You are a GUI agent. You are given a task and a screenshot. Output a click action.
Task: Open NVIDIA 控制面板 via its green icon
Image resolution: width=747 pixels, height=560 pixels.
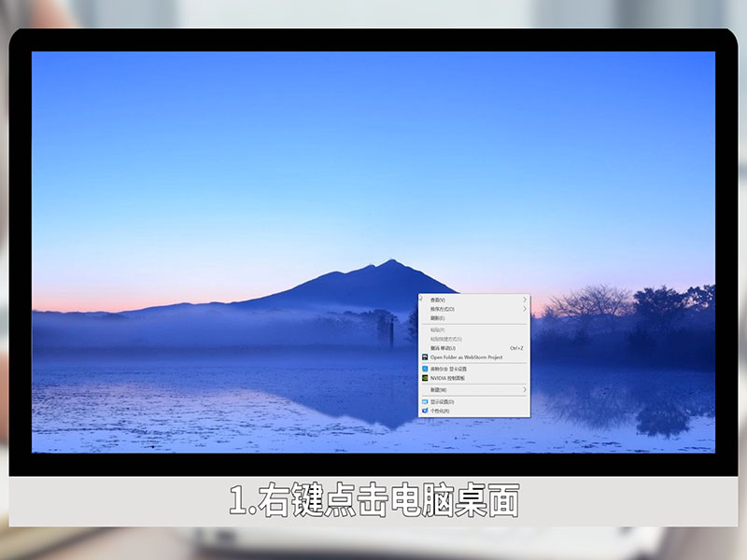tap(425, 378)
